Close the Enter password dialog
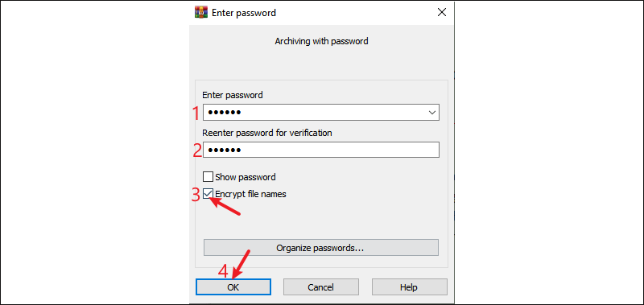 (x=442, y=13)
